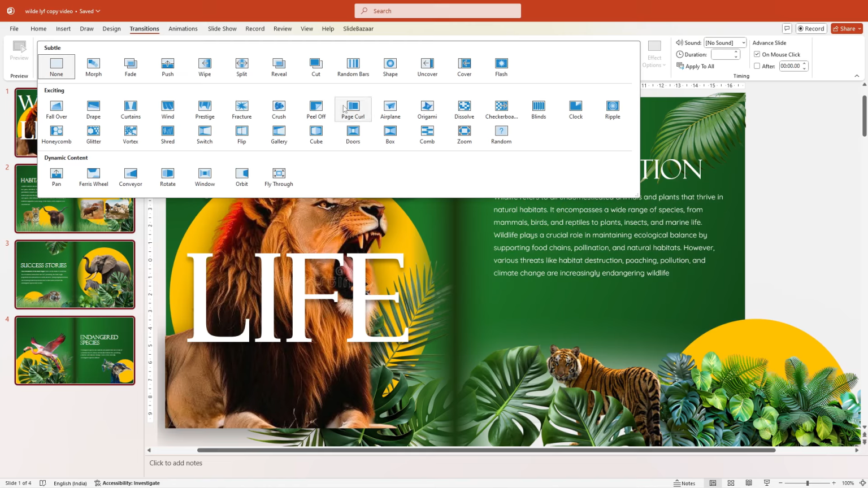Open the SlideBazaar menu tab
Image resolution: width=868 pixels, height=488 pixels.
click(x=358, y=28)
